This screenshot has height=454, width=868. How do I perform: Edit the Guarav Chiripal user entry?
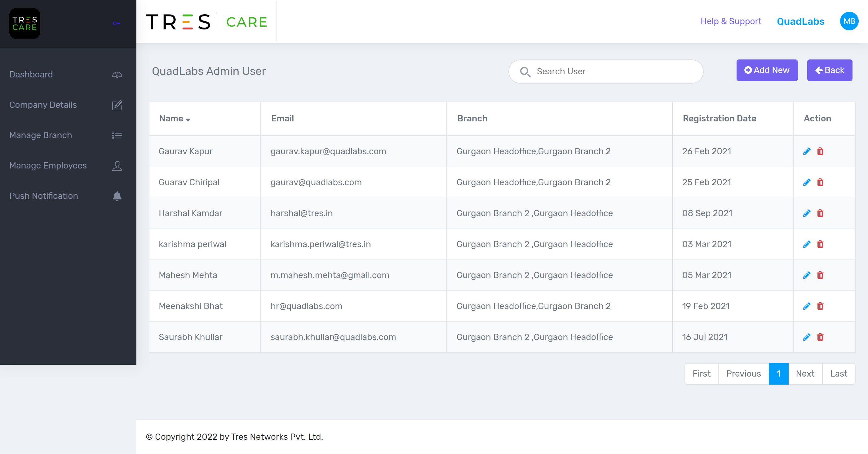(807, 182)
